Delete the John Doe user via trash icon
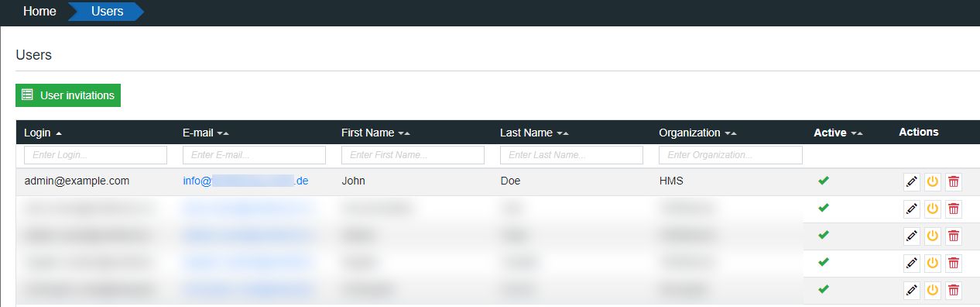Viewport: 980px width, 307px height. pos(954,181)
